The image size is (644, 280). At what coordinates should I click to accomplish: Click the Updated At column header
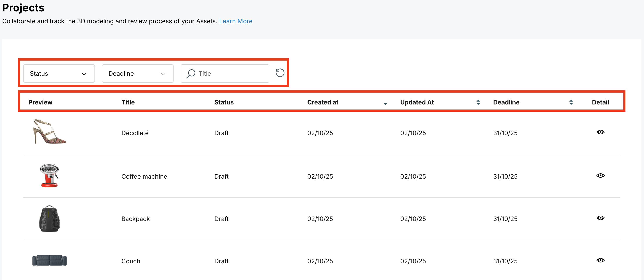417,102
